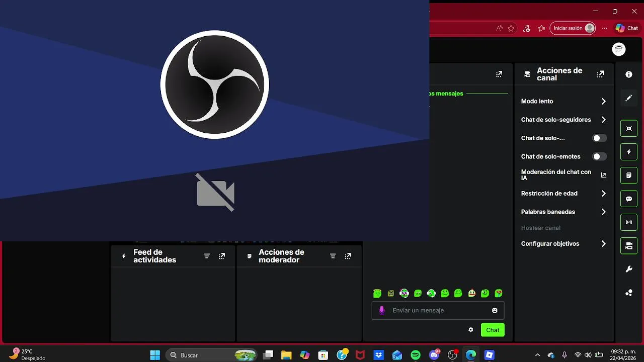This screenshot has width=644, height=362.
Task: Enable Chat de solo-... toggle
Action: click(599, 138)
